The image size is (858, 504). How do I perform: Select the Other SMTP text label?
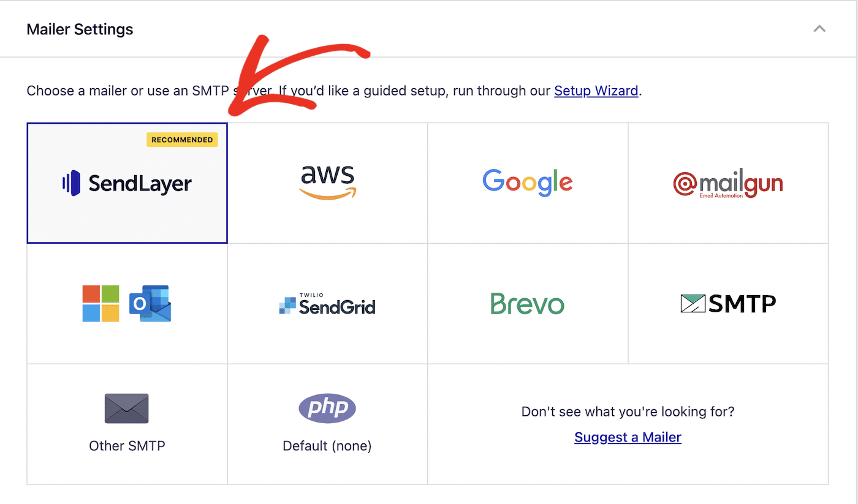coord(127,446)
